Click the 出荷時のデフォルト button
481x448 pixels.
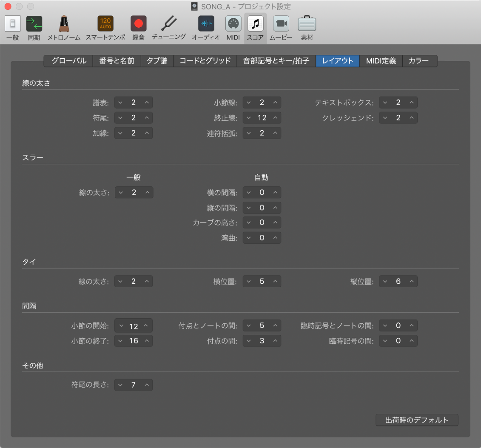pyautogui.click(x=417, y=420)
